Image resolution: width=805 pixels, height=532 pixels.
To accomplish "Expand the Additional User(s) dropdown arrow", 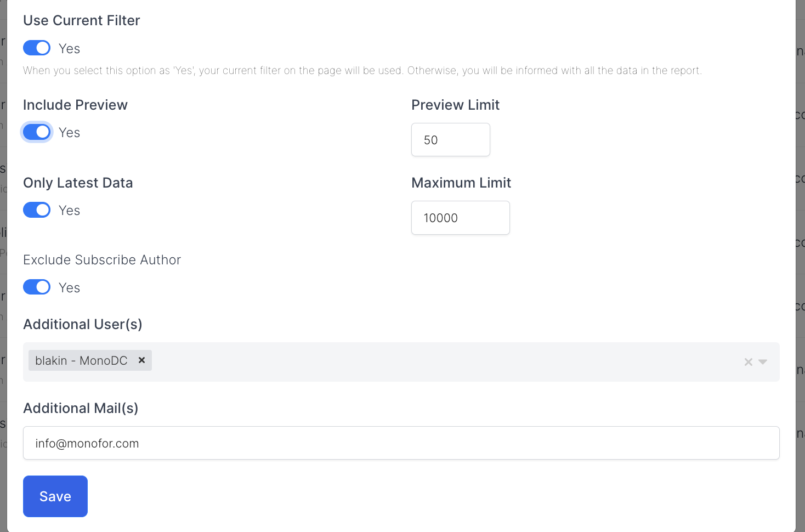I will pyautogui.click(x=763, y=362).
